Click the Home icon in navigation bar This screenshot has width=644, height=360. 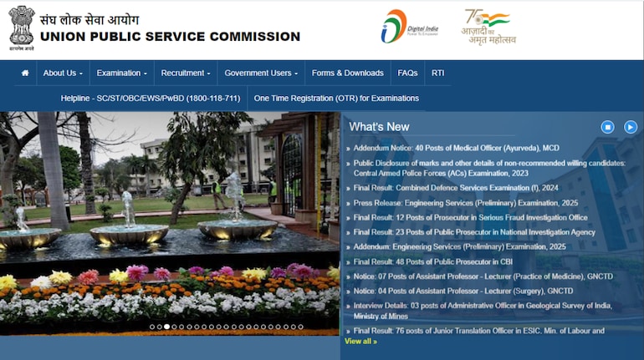click(x=25, y=73)
